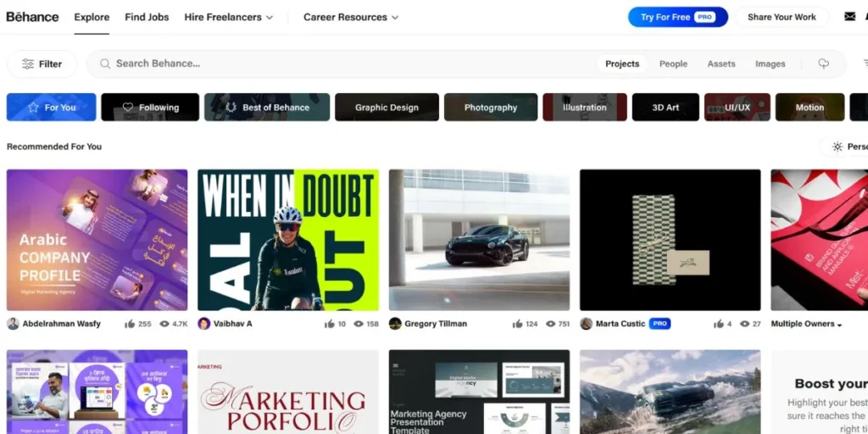Select Best of Behance category
The height and width of the screenshot is (434, 868).
click(x=267, y=108)
